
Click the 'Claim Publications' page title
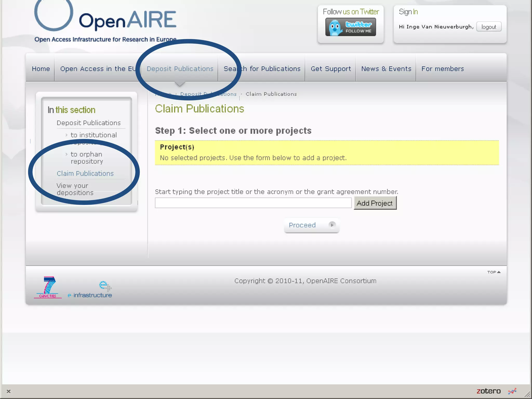click(199, 109)
